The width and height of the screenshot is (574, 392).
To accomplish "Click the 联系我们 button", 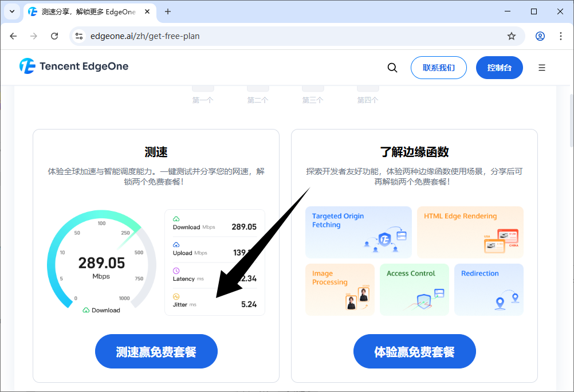I will [x=438, y=68].
